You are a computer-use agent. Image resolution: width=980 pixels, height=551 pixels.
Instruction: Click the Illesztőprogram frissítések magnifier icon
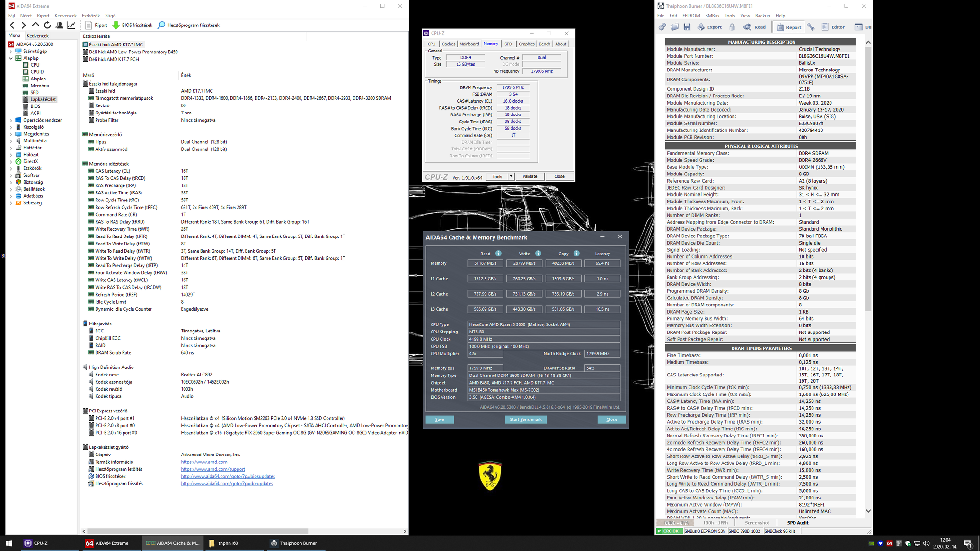(x=161, y=25)
